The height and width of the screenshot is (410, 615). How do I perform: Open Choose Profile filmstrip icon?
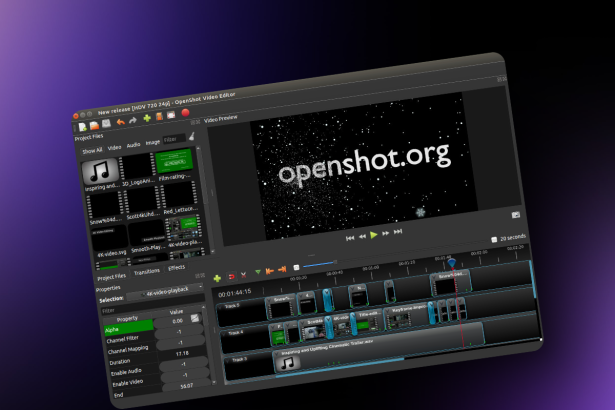point(159,117)
